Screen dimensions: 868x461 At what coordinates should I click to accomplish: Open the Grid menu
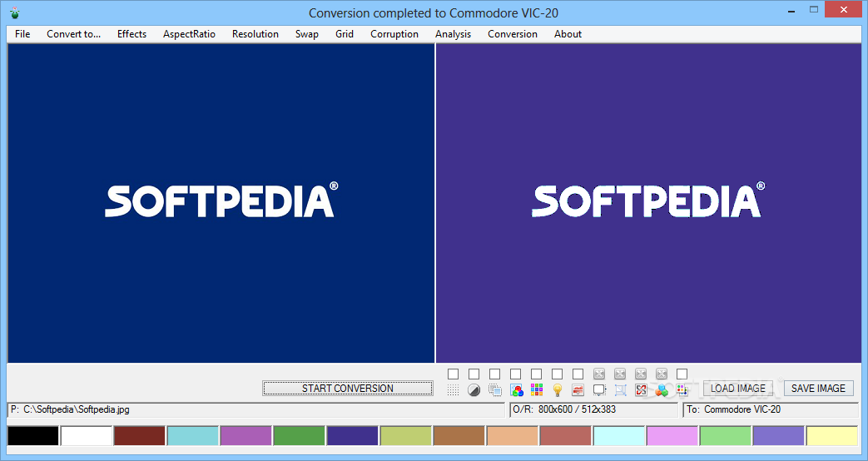(345, 34)
